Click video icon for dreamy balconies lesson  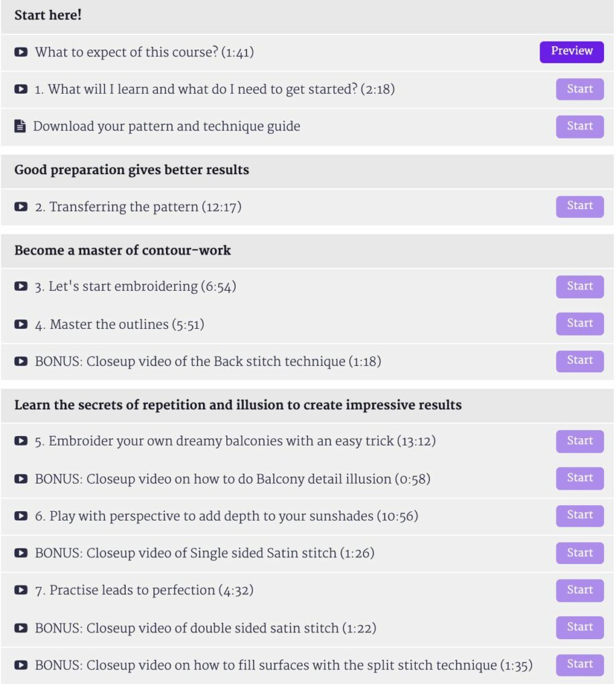coord(21,441)
